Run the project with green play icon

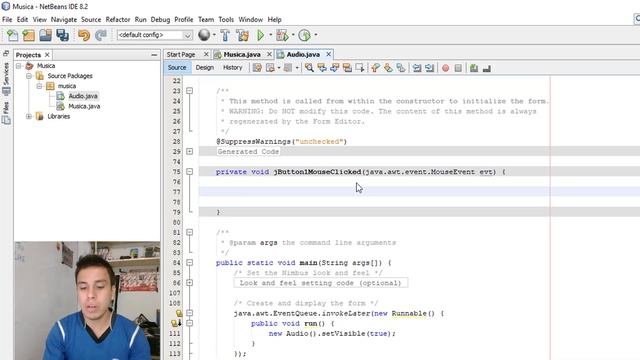[x=260, y=36]
